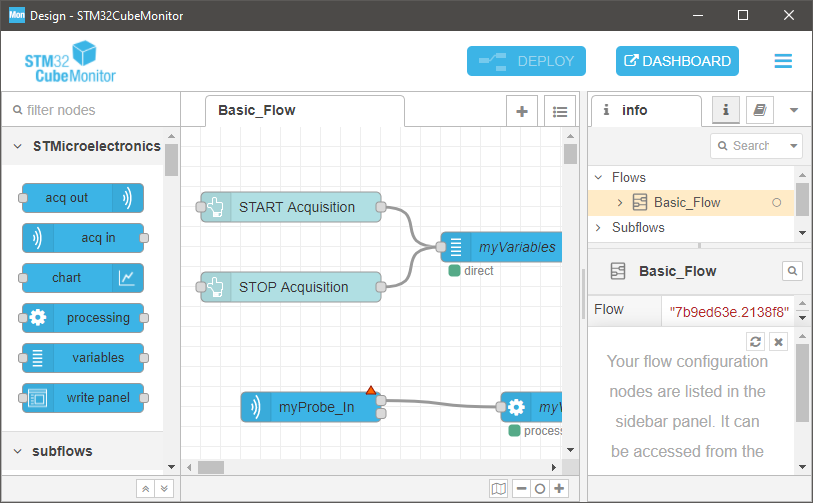Click the STOP Acquisition button toggle
The image size is (813, 503).
pos(200,287)
